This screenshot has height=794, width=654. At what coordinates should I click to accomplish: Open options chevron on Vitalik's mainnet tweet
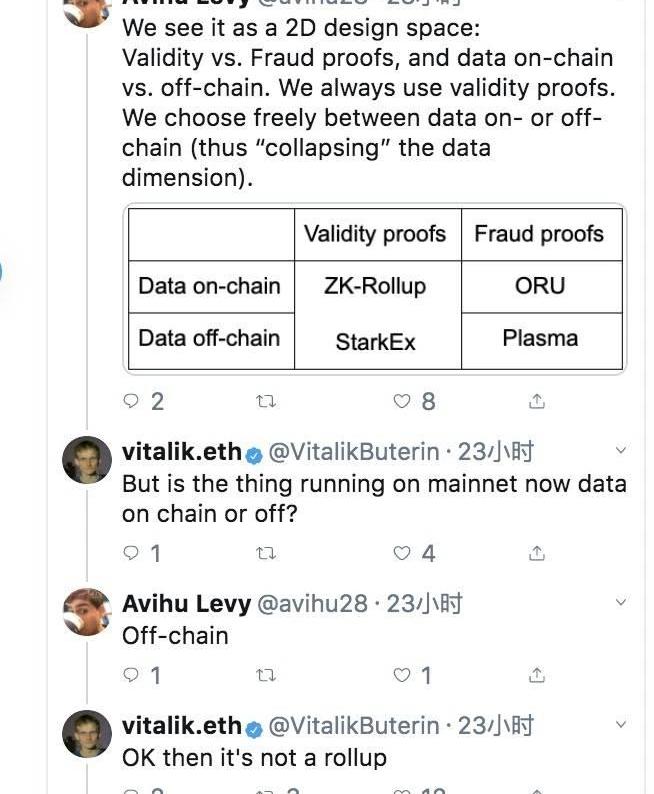point(621,451)
